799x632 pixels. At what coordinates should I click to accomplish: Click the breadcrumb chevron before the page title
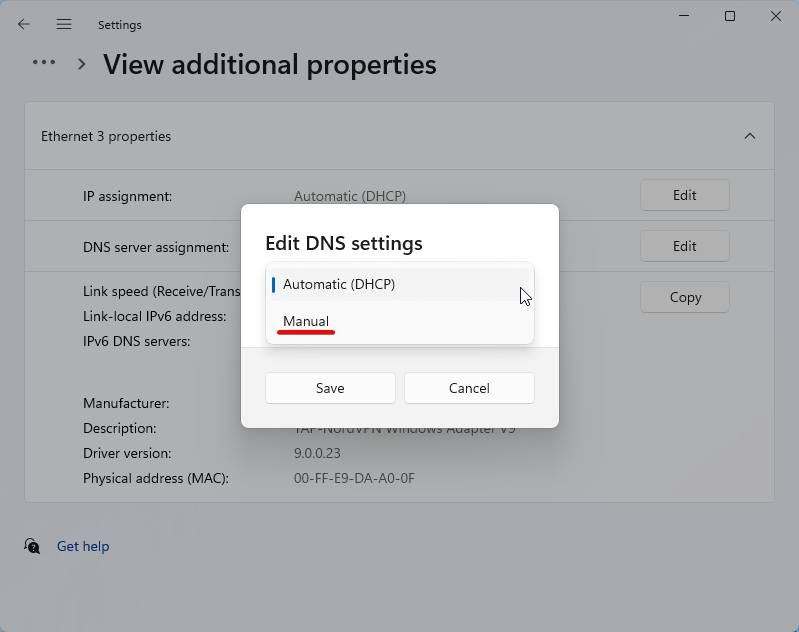(81, 64)
